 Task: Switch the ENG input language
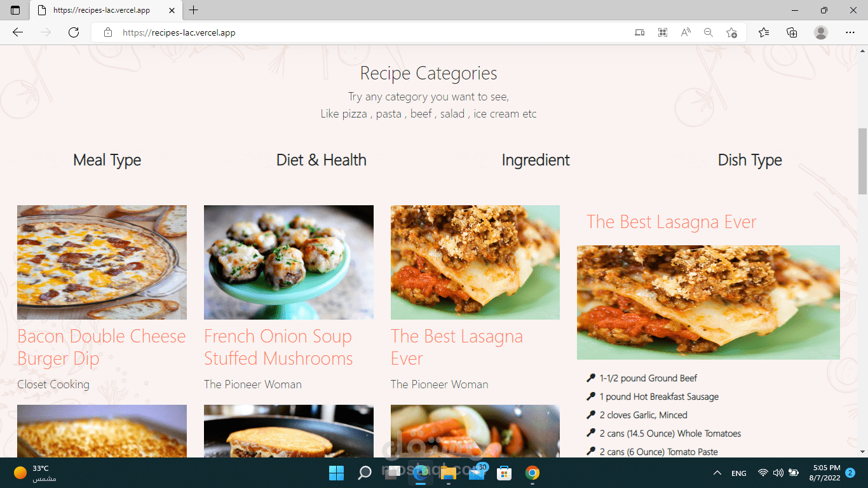click(x=739, y=473)
